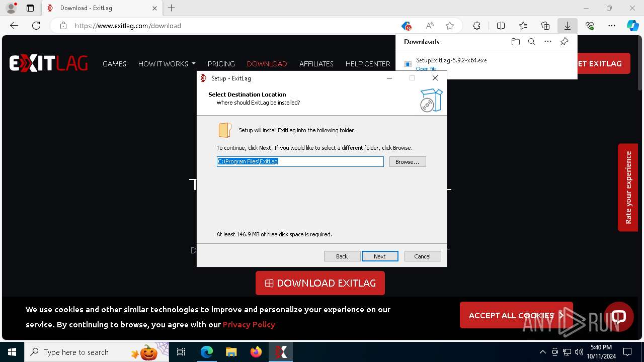Open File Explorer from taskbar
Viewport: 644px width, 362px height.
231,352
